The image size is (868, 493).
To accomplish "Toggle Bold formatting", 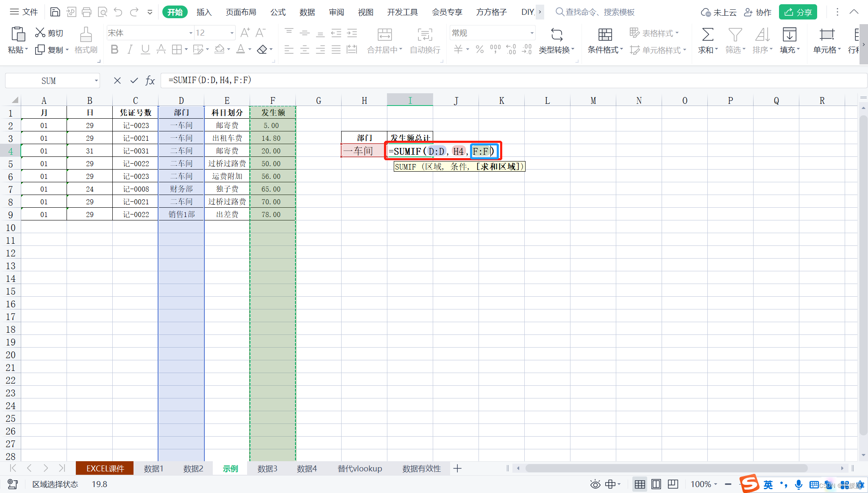I will tap(114, 50).
